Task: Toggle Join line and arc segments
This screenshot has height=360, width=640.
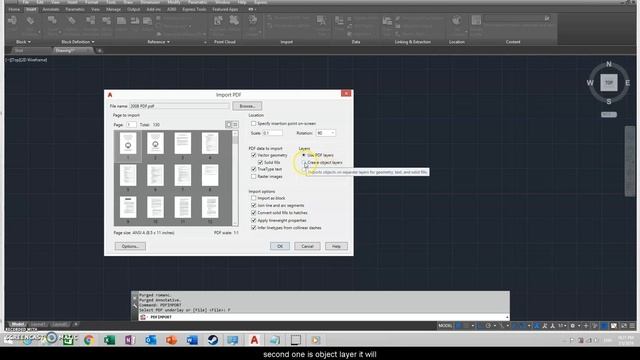Action: (253, 205)
